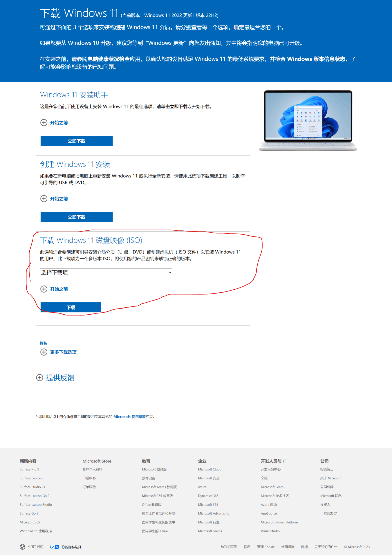Click the small 隐私 link above 更多下载选项
392x555 pixels.
(43, 343)
